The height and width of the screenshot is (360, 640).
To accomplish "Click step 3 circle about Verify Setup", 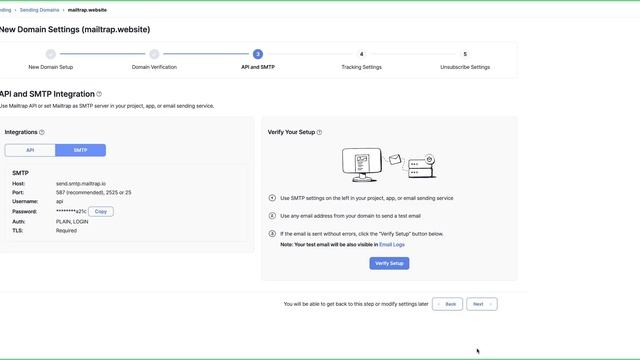I will [272, 233].
